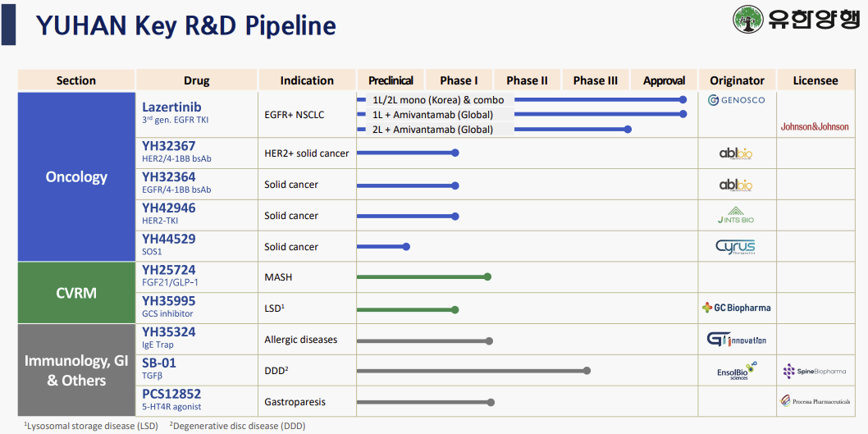The width and height of the screenshot is (868, 434).
Task: Click the ABL Bio logo beside YH32367
Action: [x=736, y=153]
